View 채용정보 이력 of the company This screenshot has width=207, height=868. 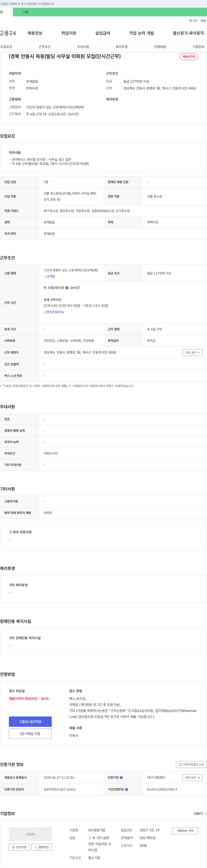pyautogui.click(x=185, y=831)
